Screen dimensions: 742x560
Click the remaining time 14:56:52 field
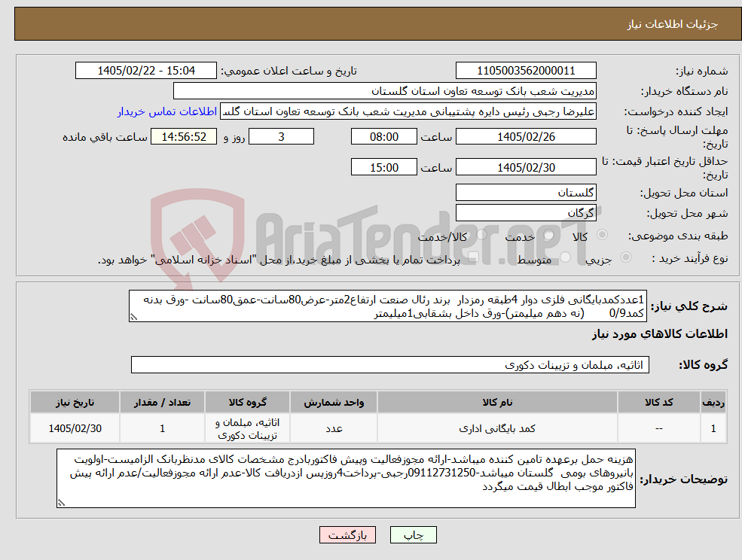184,137
